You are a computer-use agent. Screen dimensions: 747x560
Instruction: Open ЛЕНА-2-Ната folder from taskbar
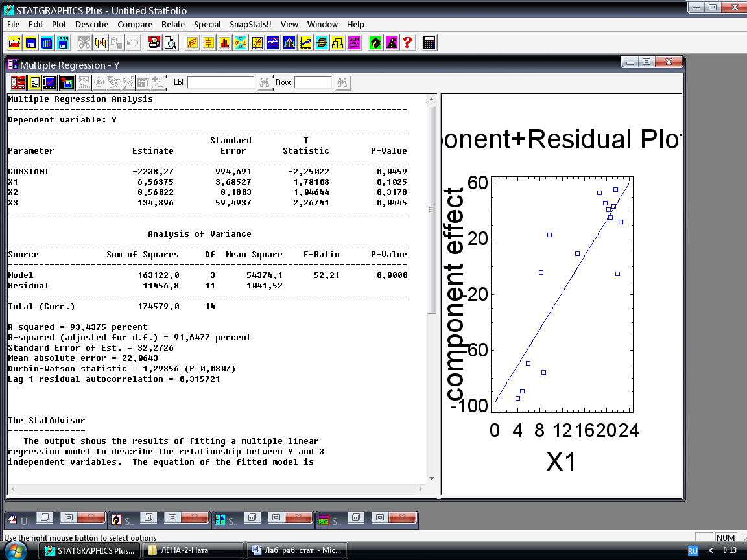(x=193, y=550)
